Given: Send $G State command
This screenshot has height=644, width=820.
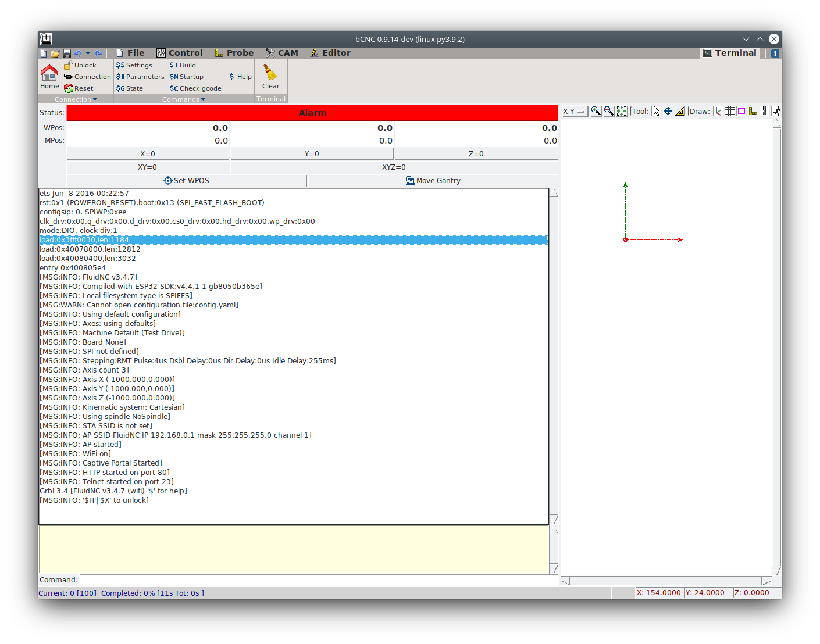Looking at the screenshot, I should click(x=129, y=88).
